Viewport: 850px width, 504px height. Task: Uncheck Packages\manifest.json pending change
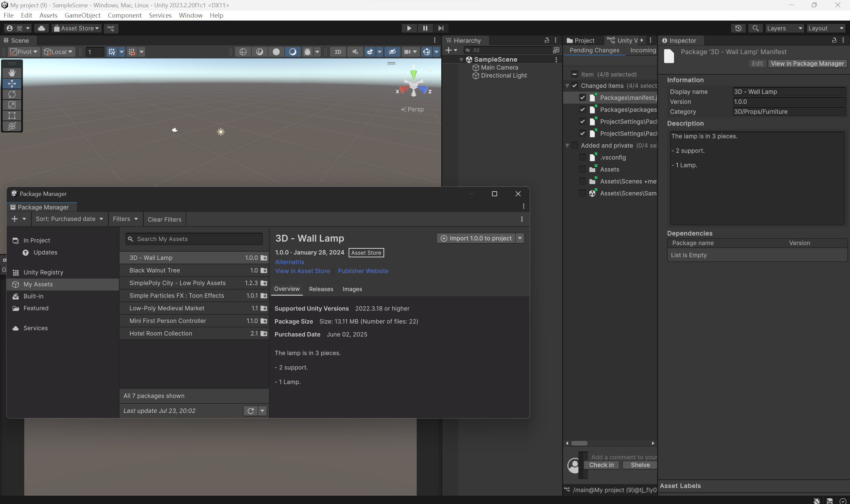(582, 98)
